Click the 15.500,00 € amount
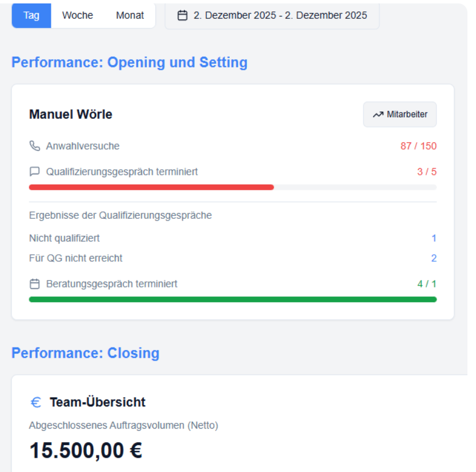The width and height of the screenshot is (476, 472). 86,450
